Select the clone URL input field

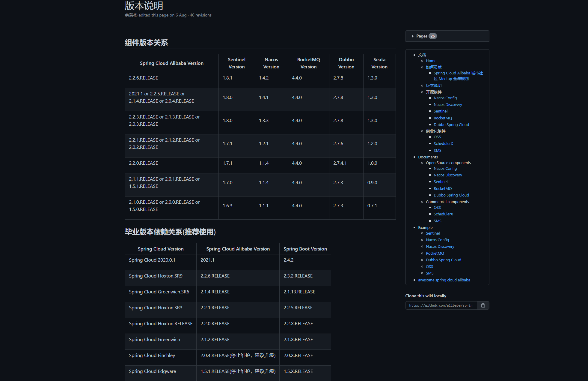tap(441, 305)
